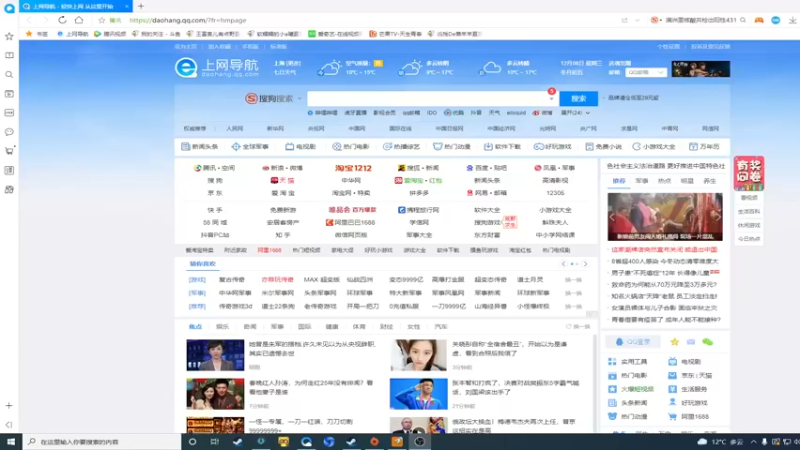Open sidebar favorites star icon
This screenshot has height=450, width=800.
[x=9, y=36]
